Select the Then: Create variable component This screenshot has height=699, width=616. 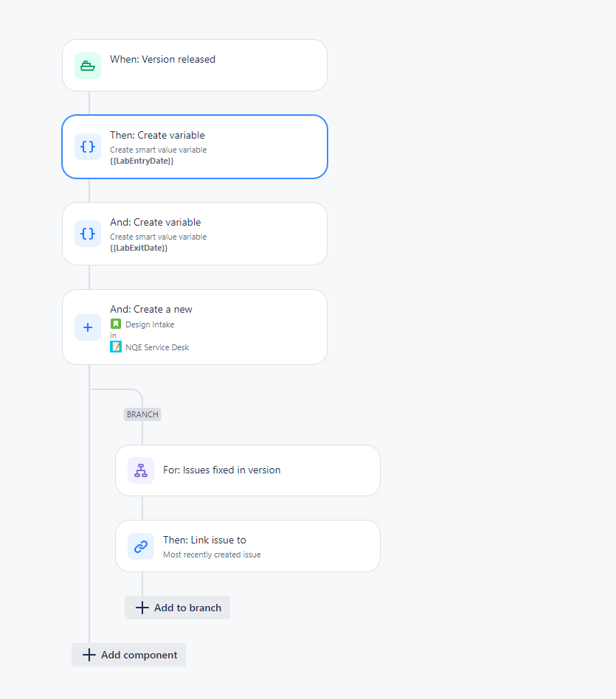point(194,147)
